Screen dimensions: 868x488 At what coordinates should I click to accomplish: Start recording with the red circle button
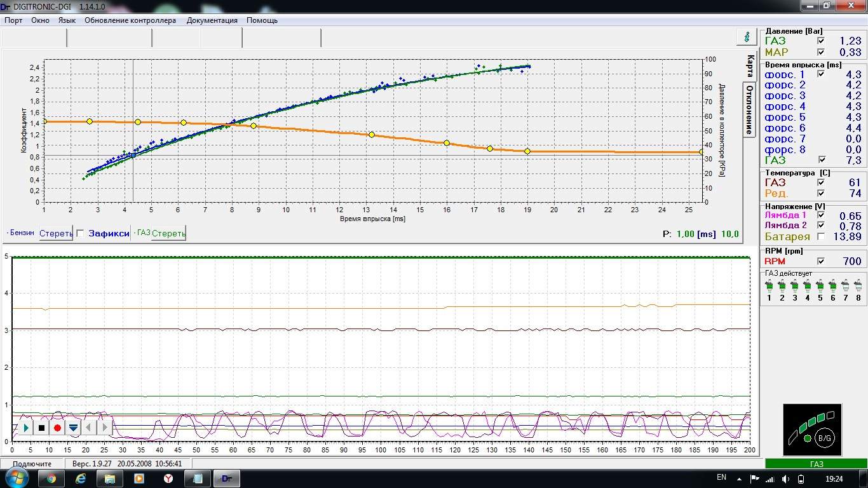57,428
